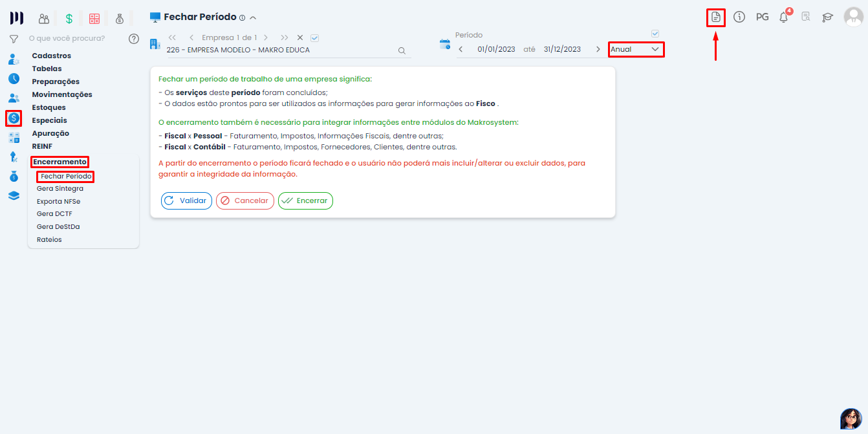868x434 pixels.
Task: Open the user profile avatar
Action: tap(853, 17)
